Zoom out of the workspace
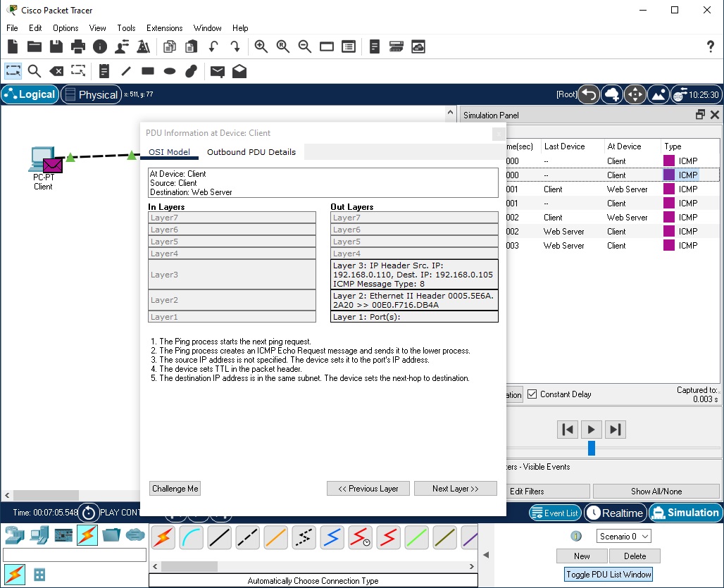The image size is (724, 588). pos(305,46)
